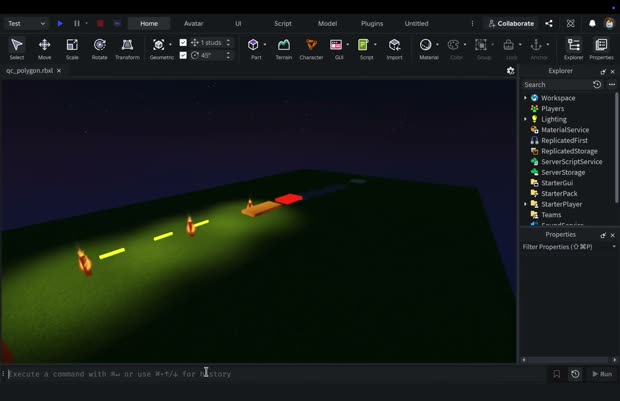Bookmark the current command

[x=557, y=374]
